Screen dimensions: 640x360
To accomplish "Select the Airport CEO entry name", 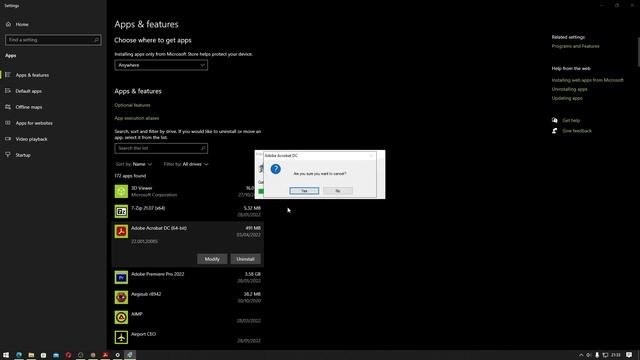I will coord(144,334).
